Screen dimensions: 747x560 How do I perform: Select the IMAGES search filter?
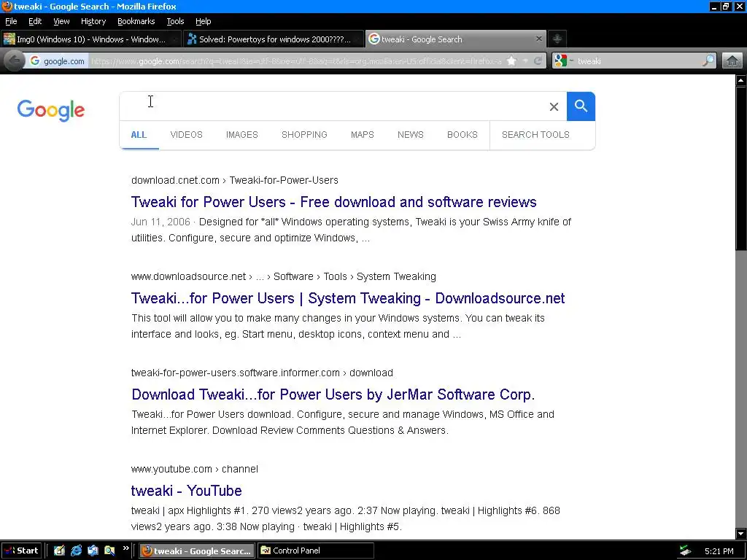pos(242,135)
